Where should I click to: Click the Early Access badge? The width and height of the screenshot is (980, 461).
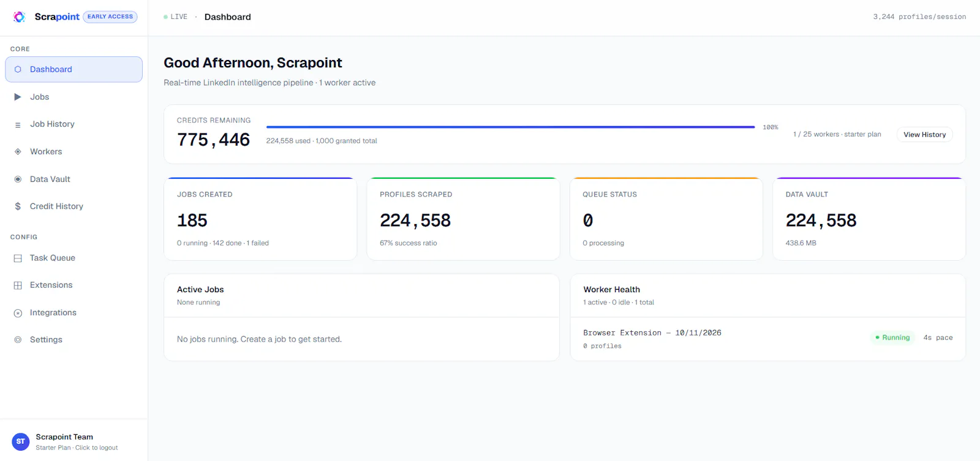coord(110,17)
